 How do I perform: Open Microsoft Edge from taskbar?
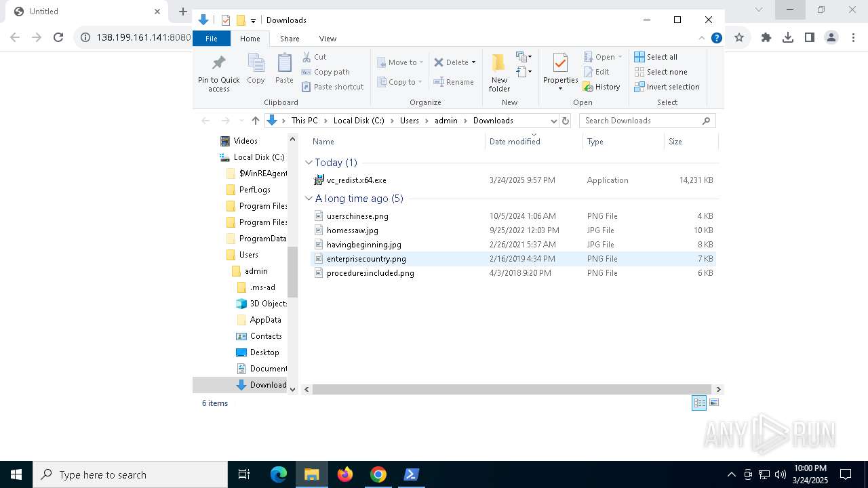(x=279, y=474)
